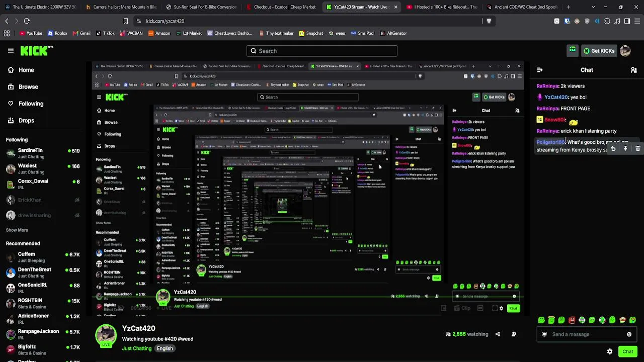
Task: Pin the hovered Poligator666 chat message
Action: pos(625,149)
